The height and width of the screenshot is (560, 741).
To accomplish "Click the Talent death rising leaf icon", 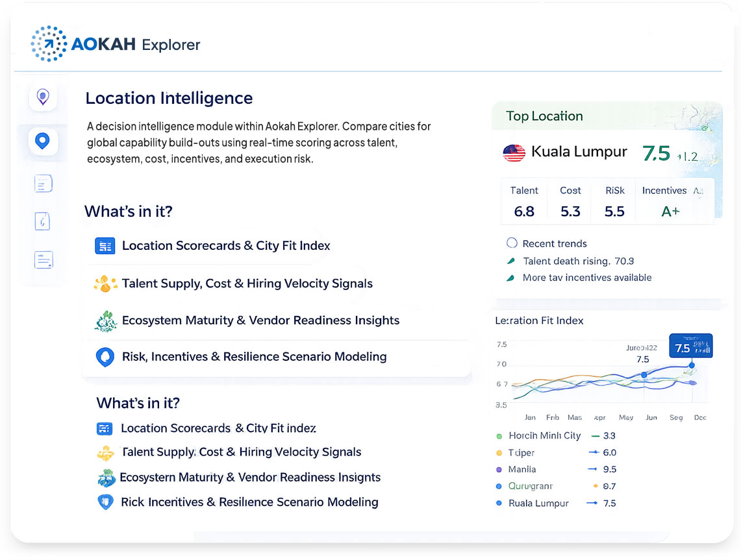I will (511, 261).
